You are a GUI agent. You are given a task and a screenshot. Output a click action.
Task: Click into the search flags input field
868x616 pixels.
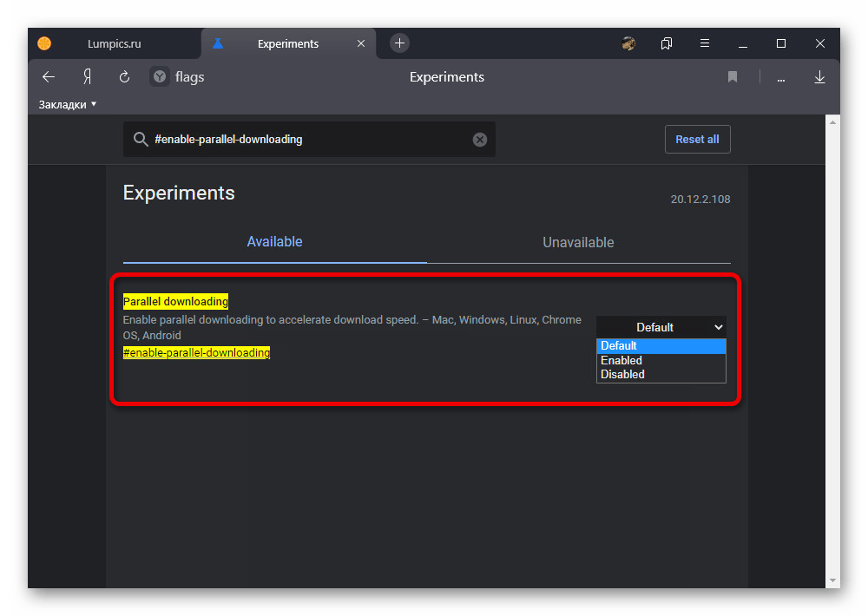[x=304, y=140]
